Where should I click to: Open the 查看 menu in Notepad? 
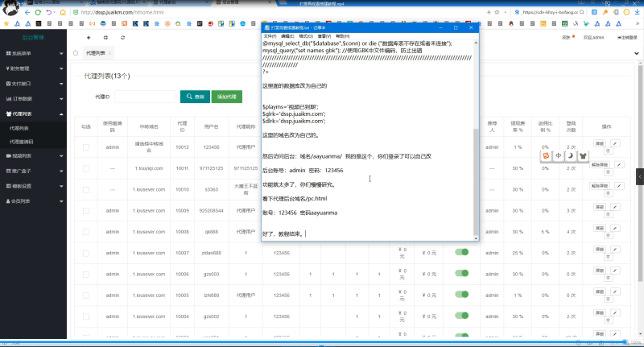tap(324, 36)
